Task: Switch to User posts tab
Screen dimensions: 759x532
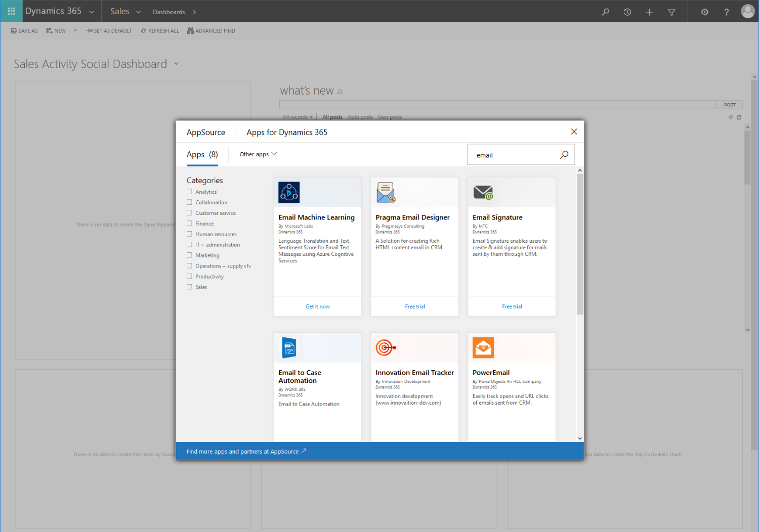Action: coord(390,117)
